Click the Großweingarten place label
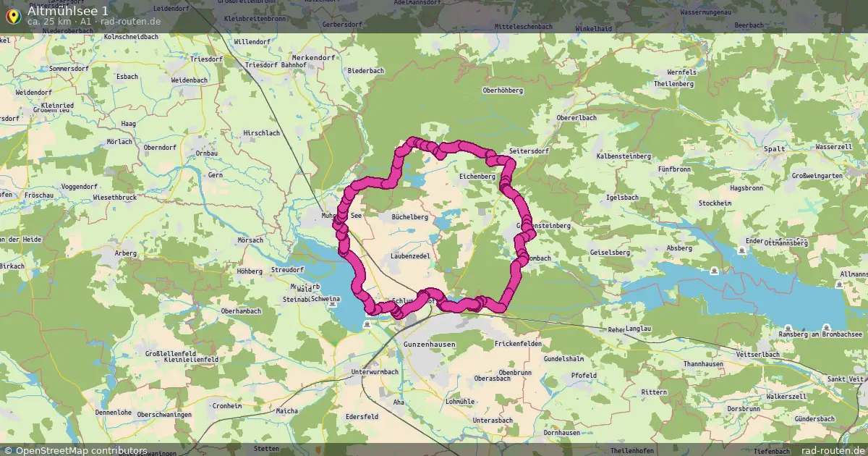 (x=817, y=176)
